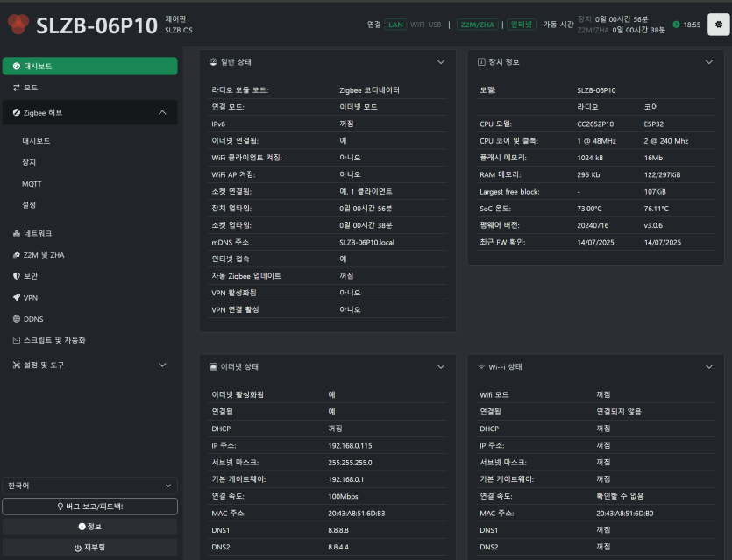The width and height of the screenshot is (732, 560).
Task: Click the 재부팅 reboot button
Action: click(89, 548)
